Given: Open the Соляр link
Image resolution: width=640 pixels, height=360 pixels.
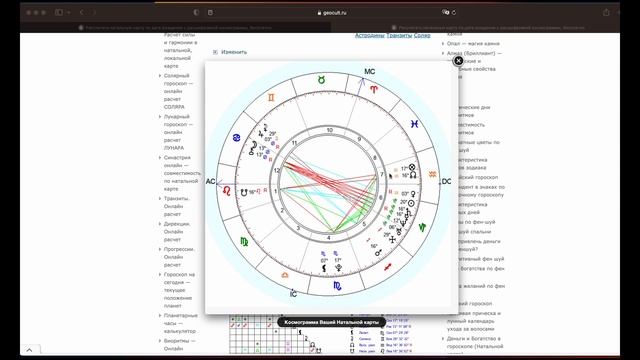Looking at the screenshot, I should (422, 36).
